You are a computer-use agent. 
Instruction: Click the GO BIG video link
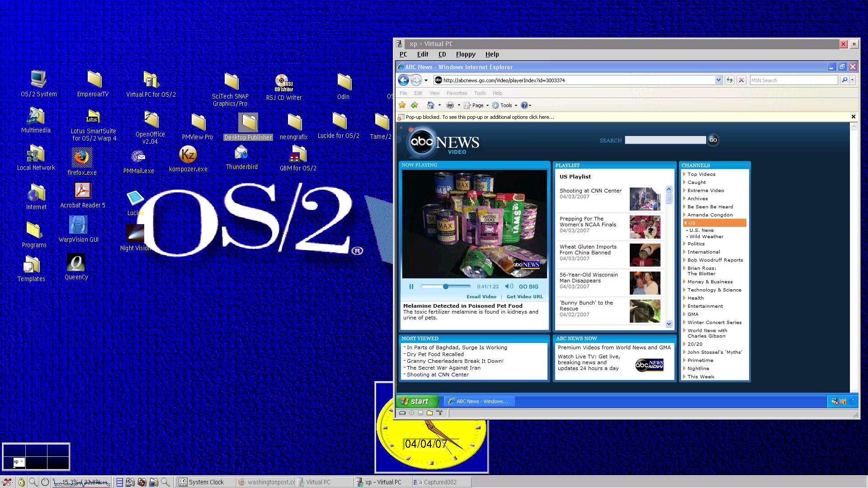tap(528, 286)
